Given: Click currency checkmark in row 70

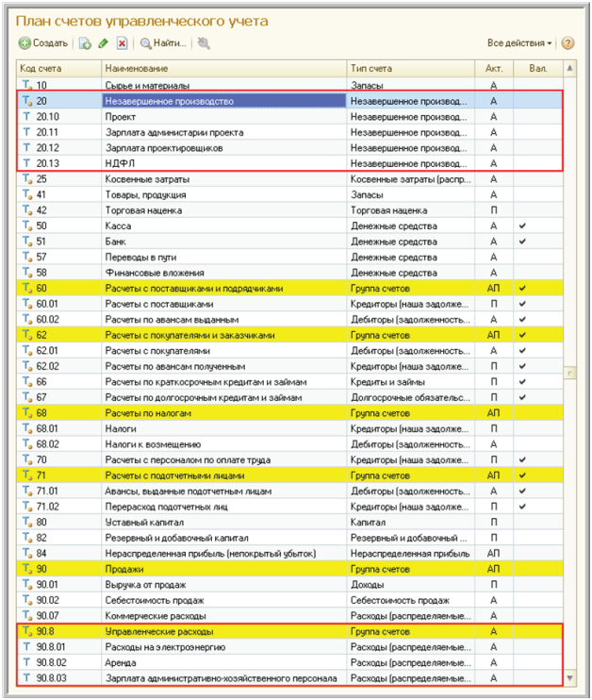Looking at the screenshot, I should (x=522, y=459).
